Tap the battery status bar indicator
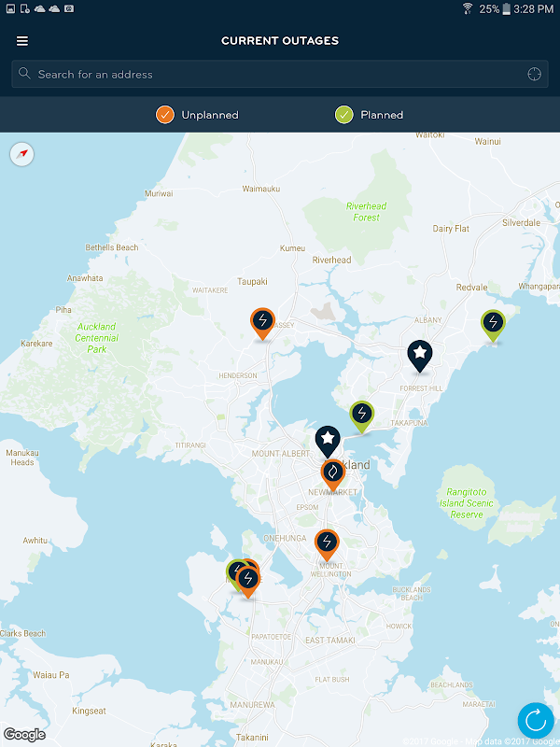Screen dimensions: 560x747 click(507, 8)
